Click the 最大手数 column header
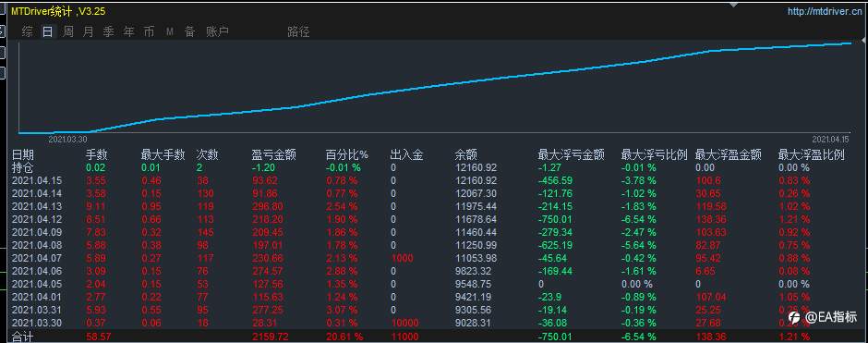 point(163,155)
